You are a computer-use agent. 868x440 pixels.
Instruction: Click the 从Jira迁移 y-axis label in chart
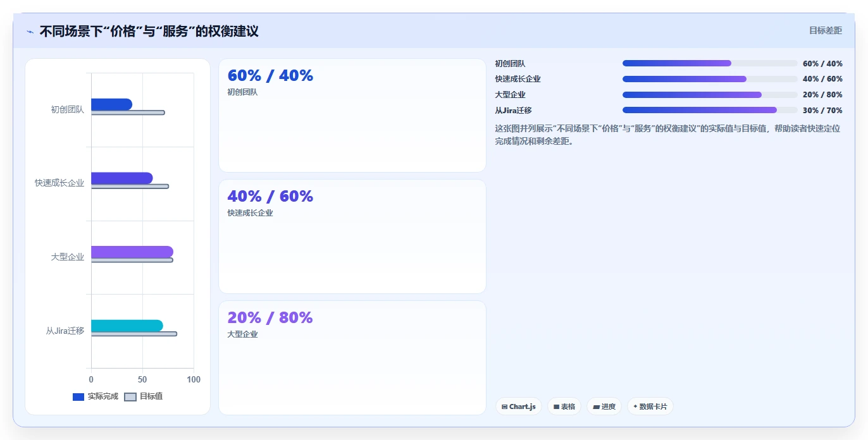65,331
